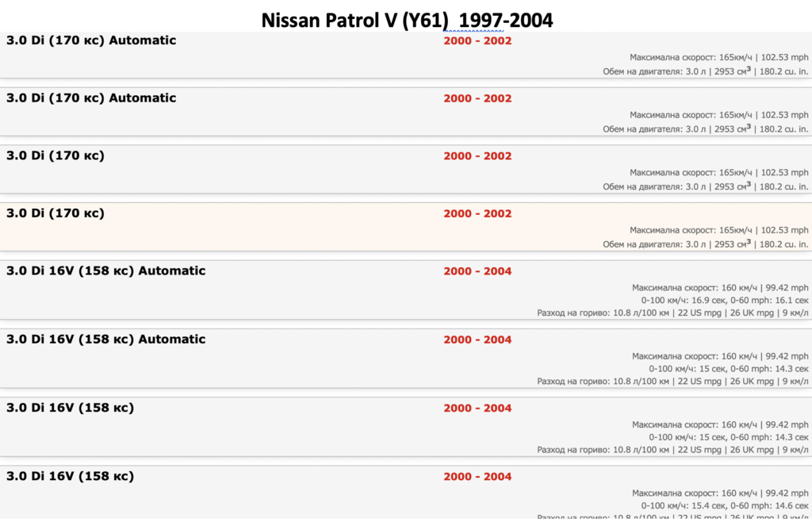The width and height of the screenshot is (812, 522).
Task: Click the Максимална скорост line in the highlighted row
Action: click(718, 230)
